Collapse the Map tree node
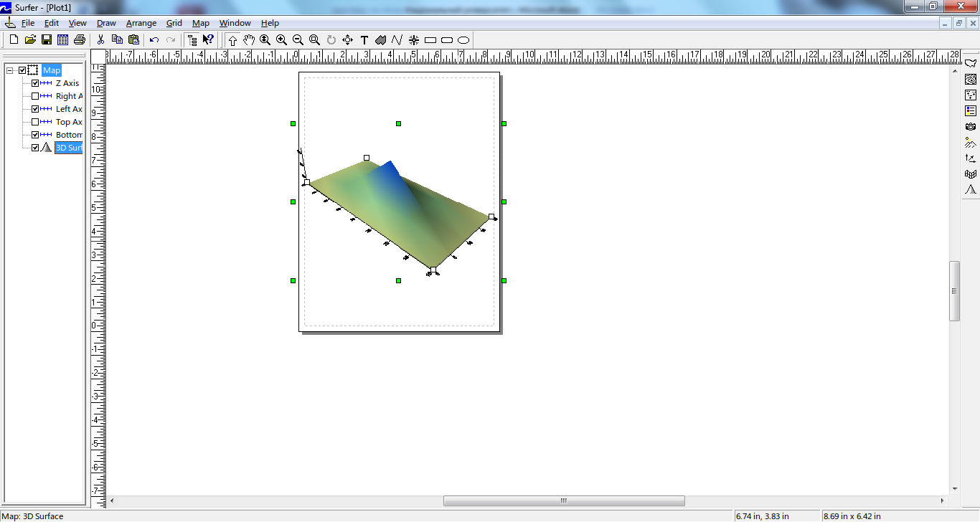The image size is (980, 522). pos(10,70)
